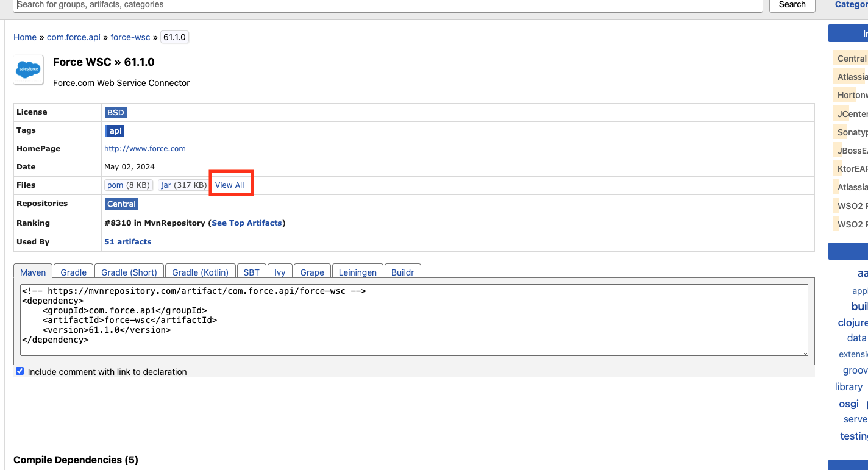Viewport: 868px width, 470px height.
Task: Click the Search button
Action: (x=792, y=5)
